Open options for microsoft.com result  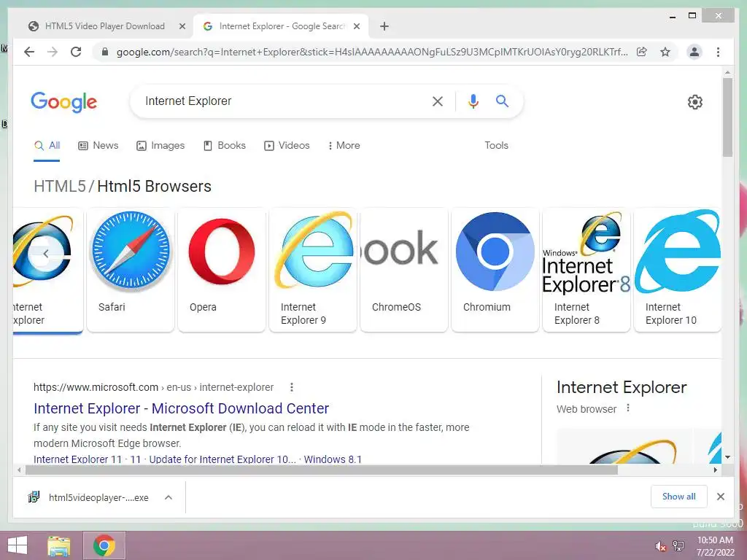pos(292,388)
